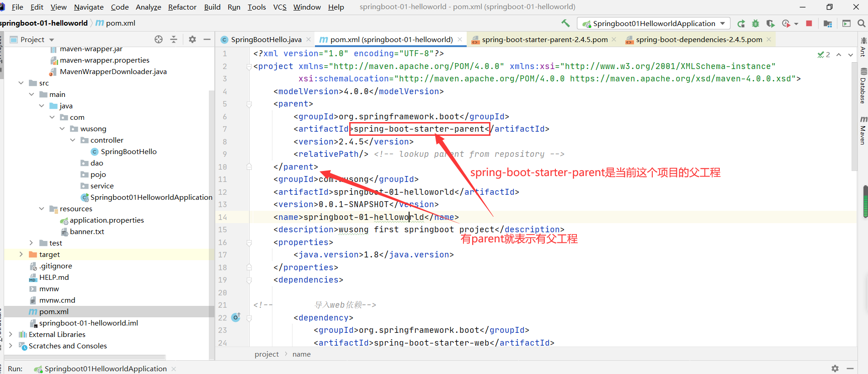Click gutter icon on line 22
Viewport: 868px width, 374px height.
pyautogui.click(x=236, y=317)
